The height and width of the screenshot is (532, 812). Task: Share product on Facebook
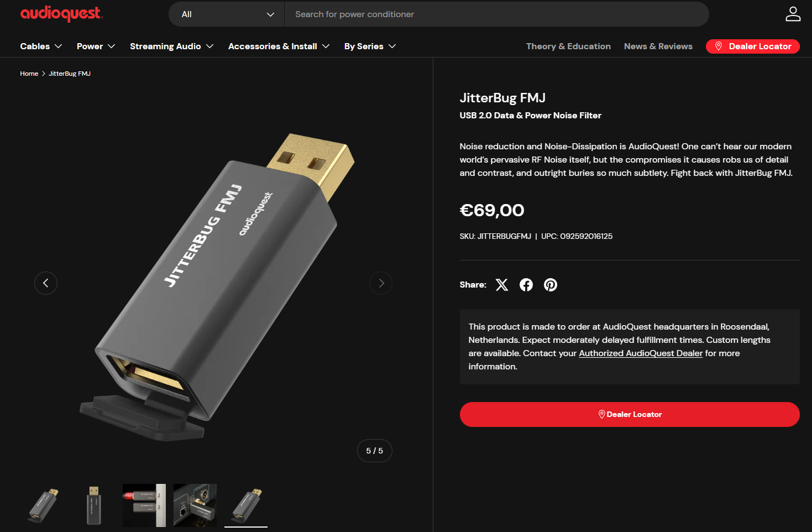click(526, 285)
